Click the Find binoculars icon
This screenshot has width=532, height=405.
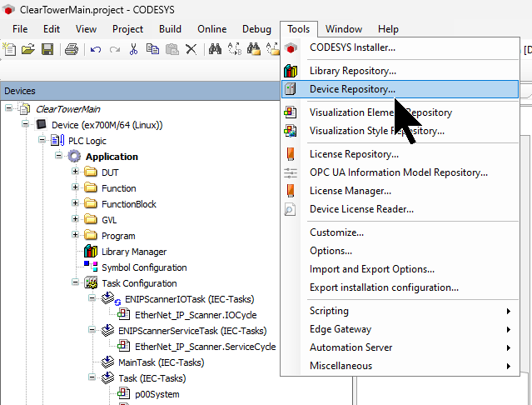coord(215,49)
